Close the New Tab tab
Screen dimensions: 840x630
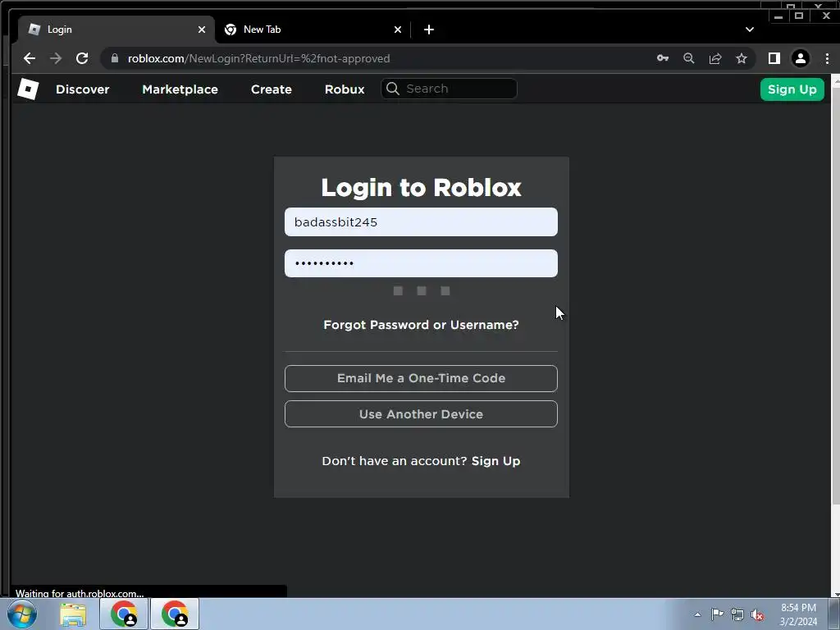[x=398, y=30]
